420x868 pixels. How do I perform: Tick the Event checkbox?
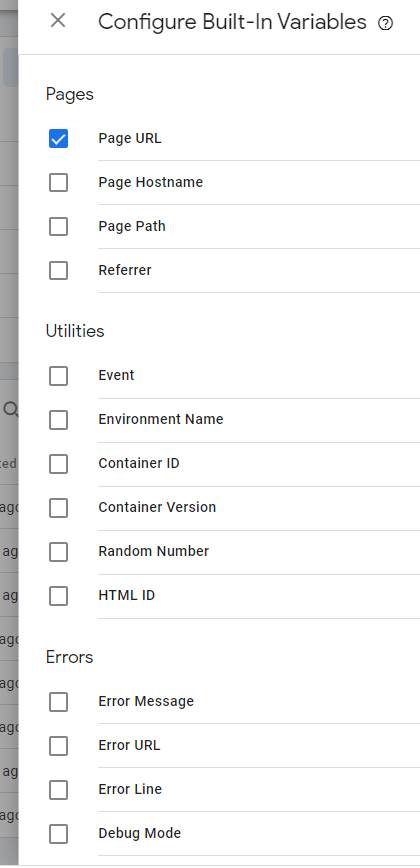click(x=59, y=376)
